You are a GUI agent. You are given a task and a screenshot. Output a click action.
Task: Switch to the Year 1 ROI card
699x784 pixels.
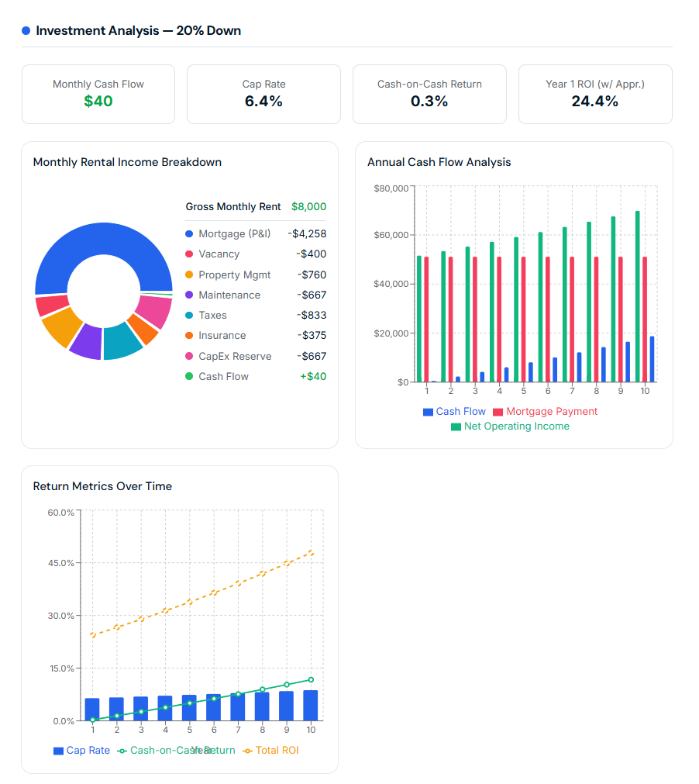[x=594, y=94]
